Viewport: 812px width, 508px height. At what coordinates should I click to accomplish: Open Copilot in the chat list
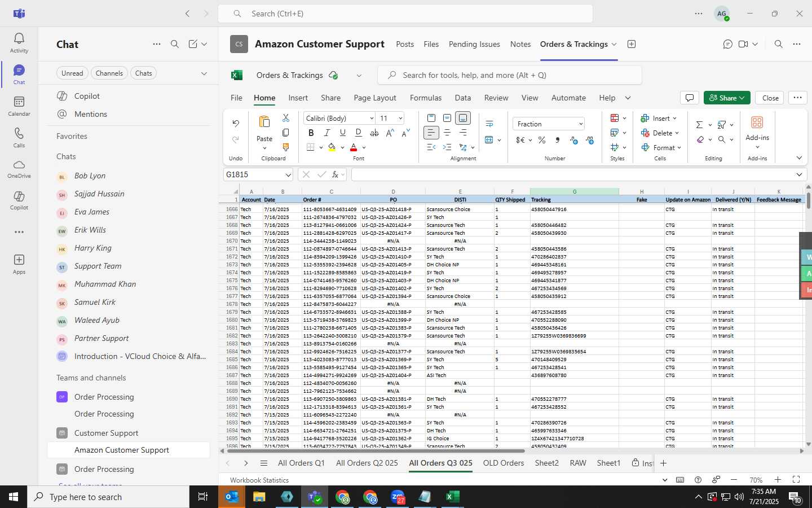129,96
